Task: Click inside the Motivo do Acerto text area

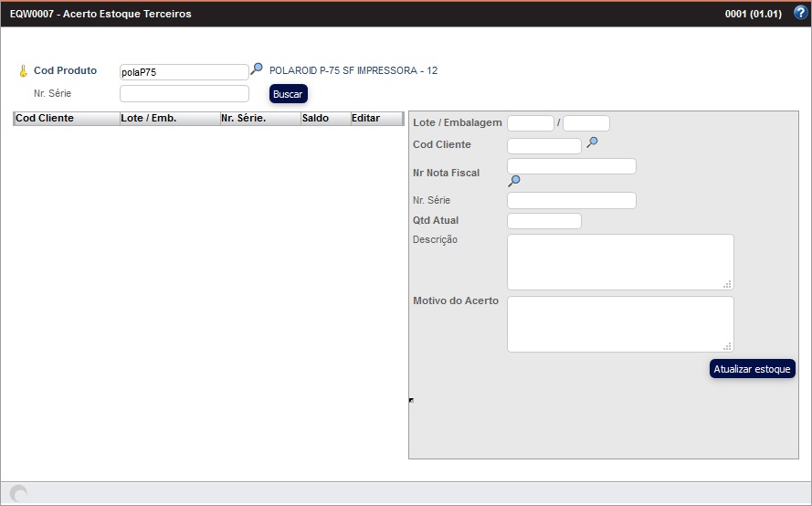Action: click(x=619, y=323)
